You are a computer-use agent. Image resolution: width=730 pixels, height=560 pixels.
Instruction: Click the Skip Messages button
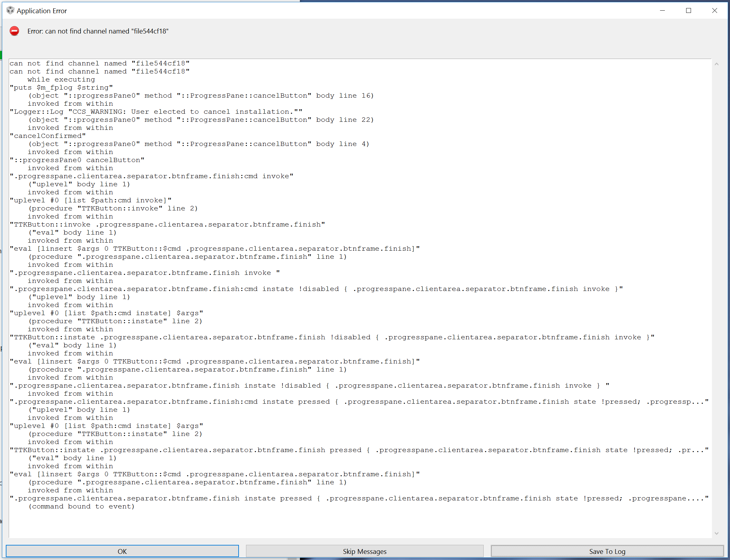click(364, 551)
